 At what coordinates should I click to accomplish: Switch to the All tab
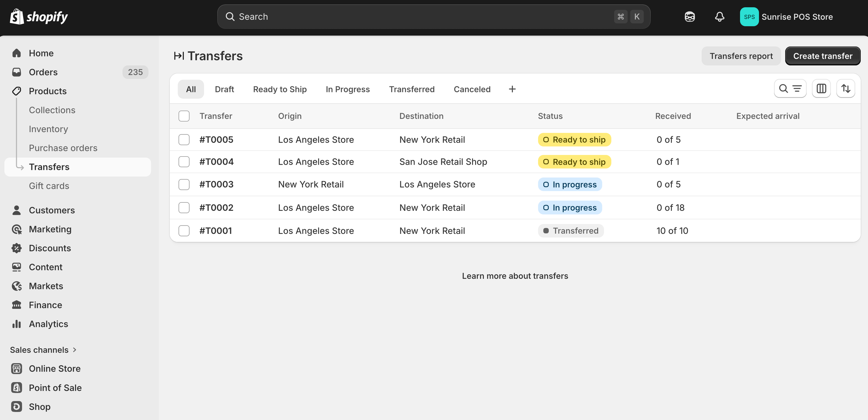191,89
